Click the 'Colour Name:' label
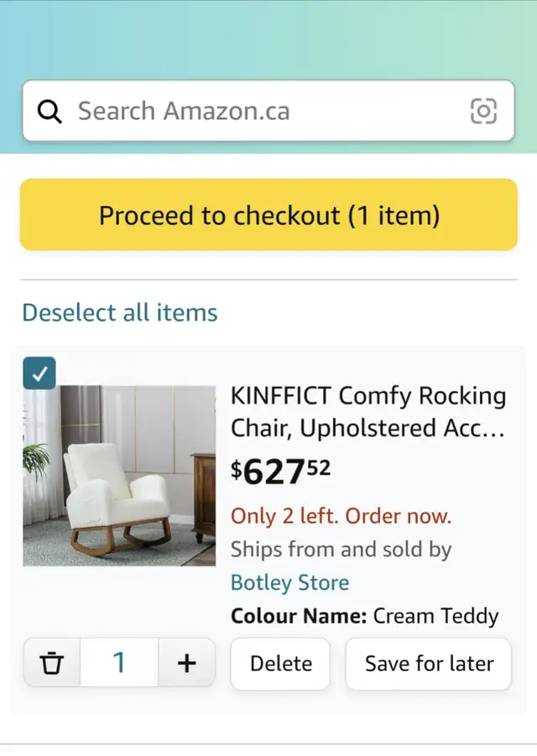The width and height of the screenshot is (537, 756). pos(298,617)
